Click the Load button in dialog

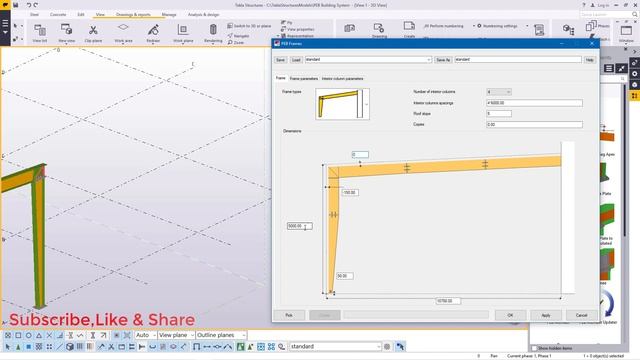pos(296,60)
